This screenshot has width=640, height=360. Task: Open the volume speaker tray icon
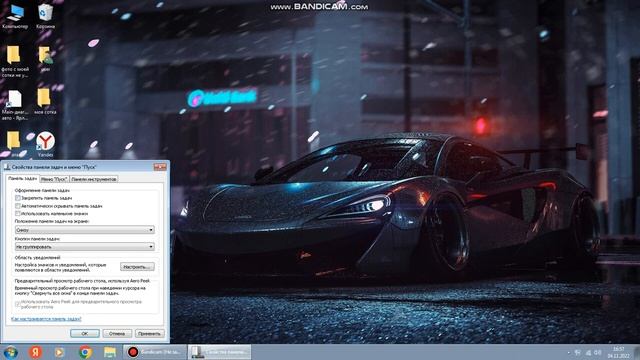point(598,353)
